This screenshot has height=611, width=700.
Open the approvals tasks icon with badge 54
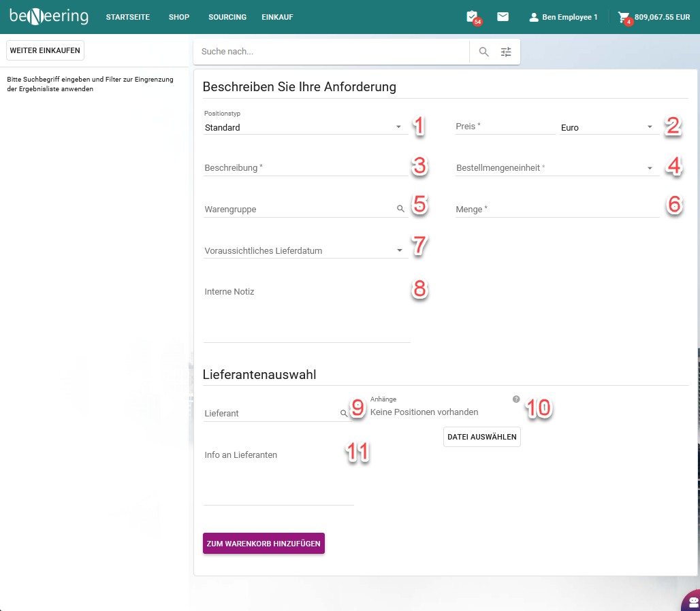[472, 17]
